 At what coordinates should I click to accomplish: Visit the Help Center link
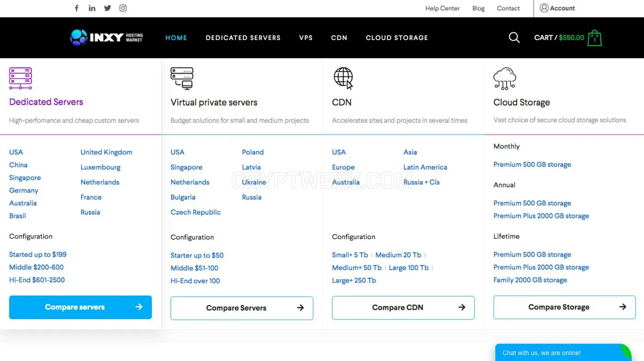[x=443, y=8]
